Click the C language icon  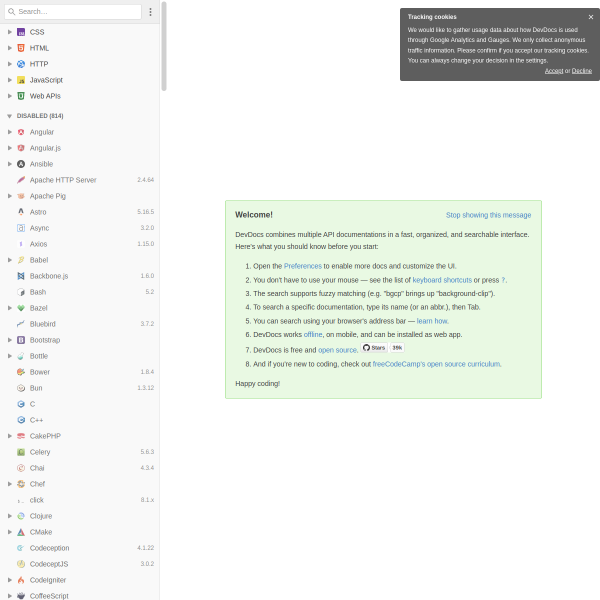point(21,404)
